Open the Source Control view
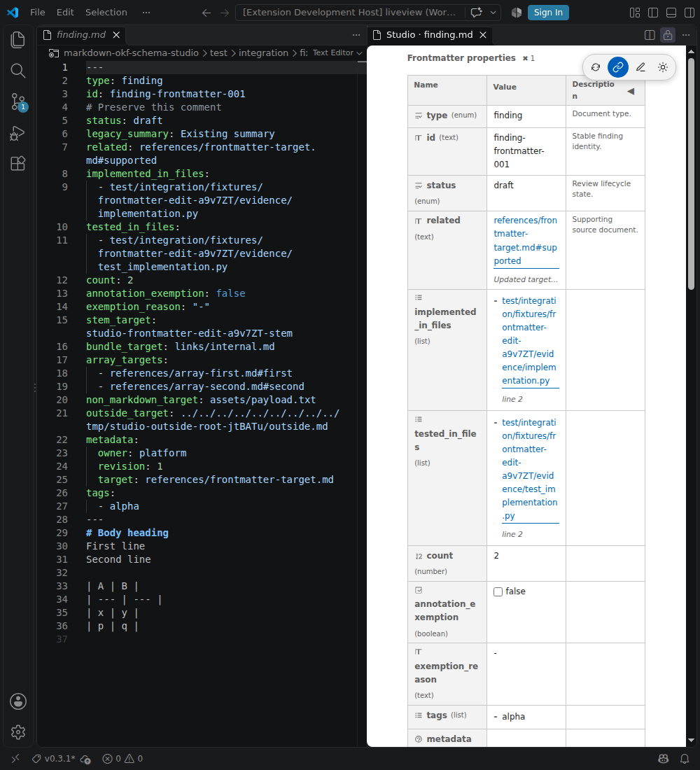The width and height of the screenshot is (700, 770). [17, 101]
